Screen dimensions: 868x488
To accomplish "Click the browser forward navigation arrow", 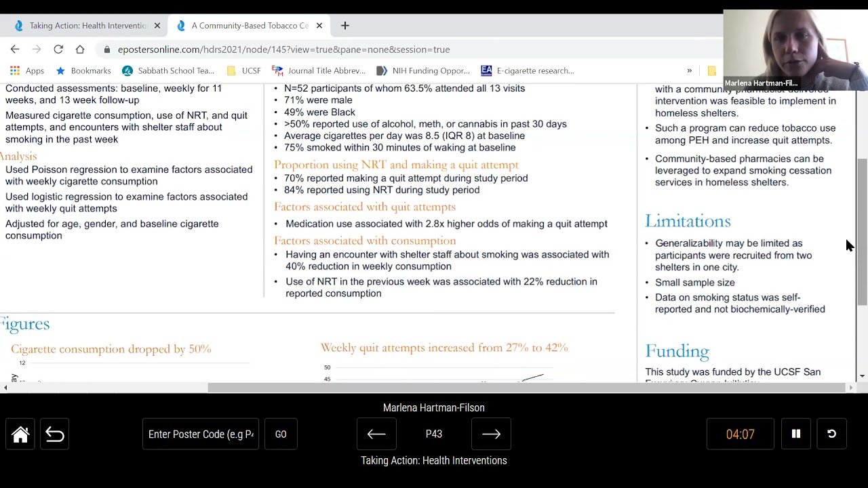I will point(37,49).
